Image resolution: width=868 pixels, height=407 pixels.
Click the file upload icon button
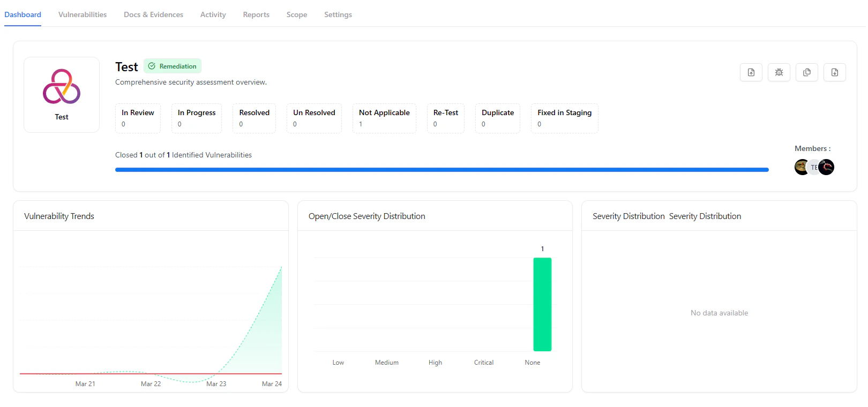pyautogui.click(x=751, y=72)
